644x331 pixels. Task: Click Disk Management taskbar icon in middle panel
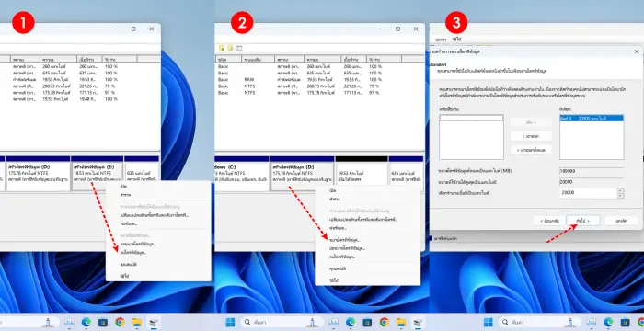419,323
